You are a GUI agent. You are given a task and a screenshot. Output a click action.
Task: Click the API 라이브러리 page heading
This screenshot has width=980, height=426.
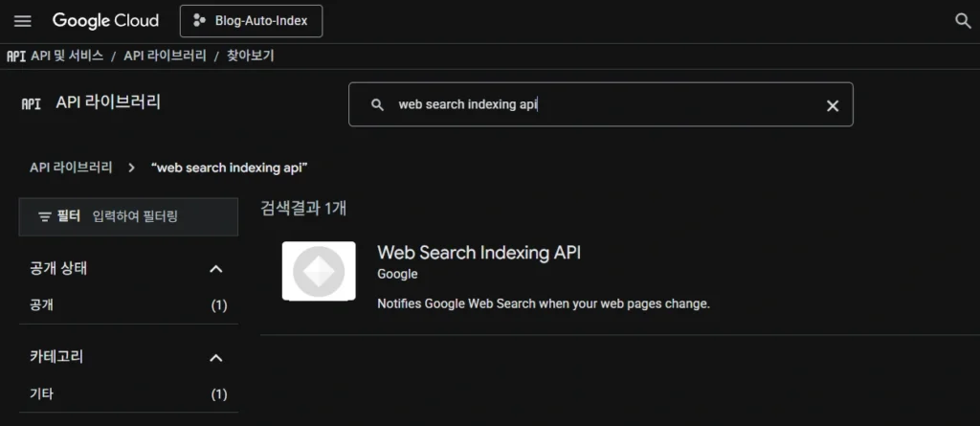pyautogui.click(x=108, y=102)
